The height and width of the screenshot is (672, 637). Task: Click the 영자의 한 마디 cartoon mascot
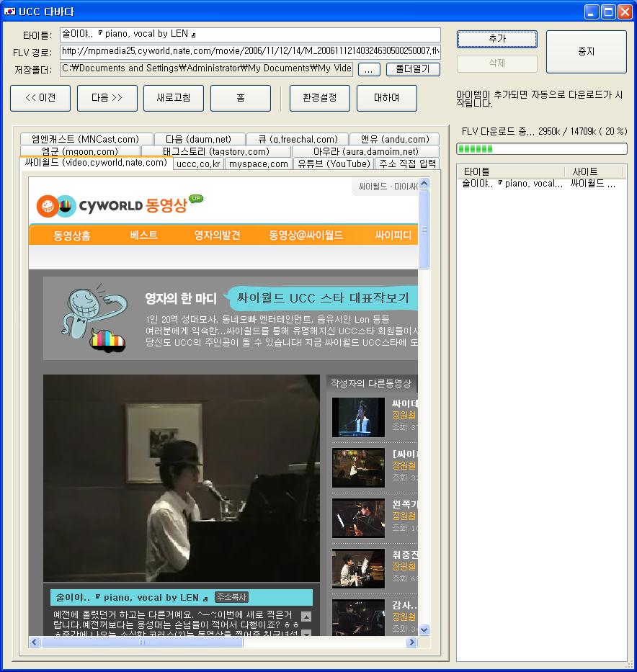tap(94, 317)
